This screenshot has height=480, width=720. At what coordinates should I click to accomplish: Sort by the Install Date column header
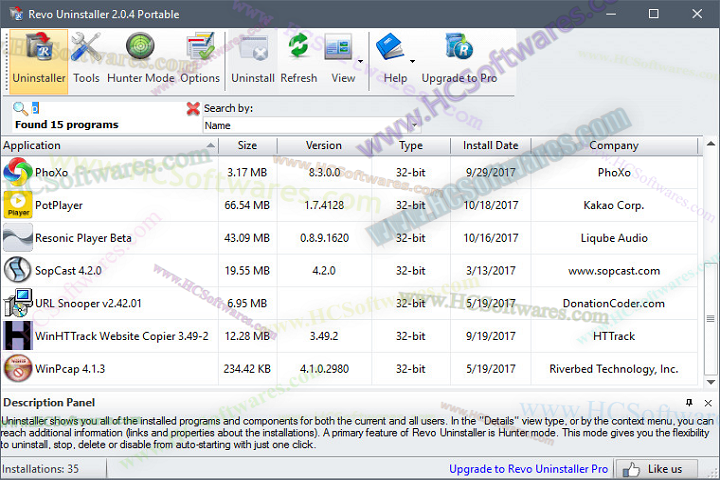(x=490, y=146)
